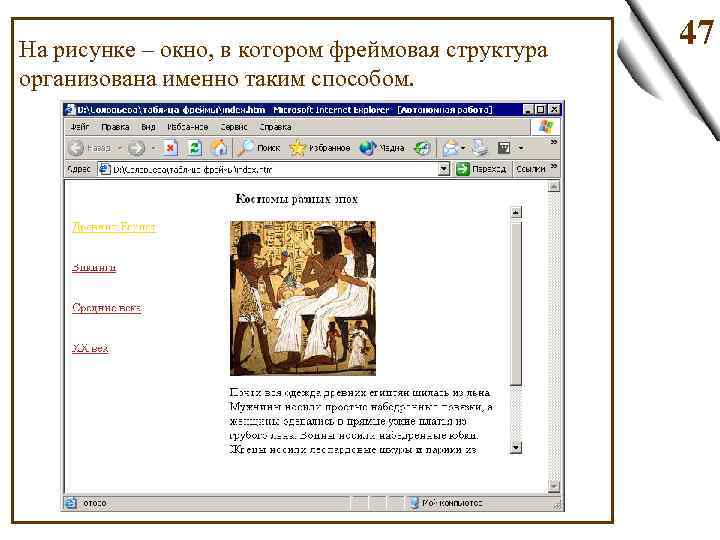Click main window scroll down arrow
The image size is (720, 540).
point(554,486)
